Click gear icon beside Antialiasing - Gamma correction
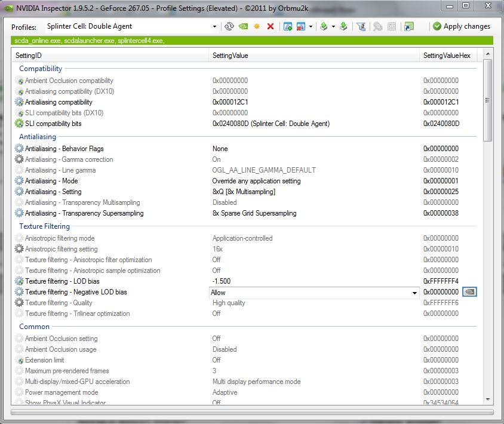 point(19,159)
